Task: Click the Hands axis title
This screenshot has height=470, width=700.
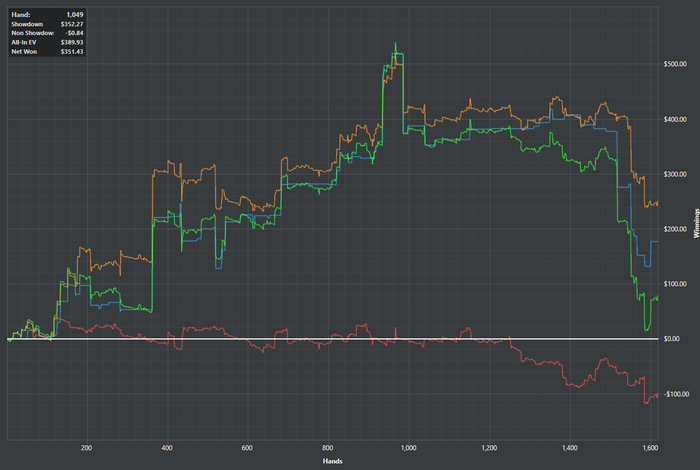Action: [x=333, y=461]
